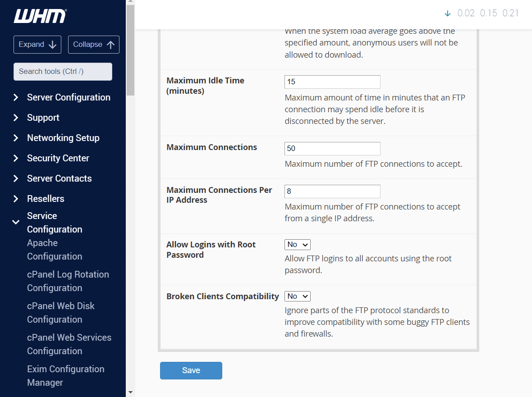Click the server load down-arrow icon
This screenshot has width=532, height=397.
pyautogui.click(x=447, y=14)
